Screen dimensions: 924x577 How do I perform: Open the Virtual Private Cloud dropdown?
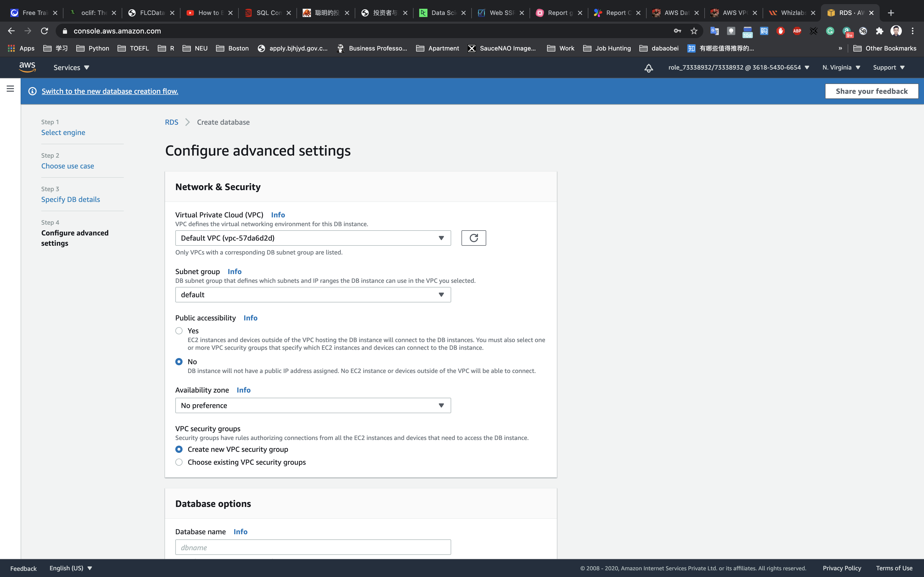click(x=313, y=238)
